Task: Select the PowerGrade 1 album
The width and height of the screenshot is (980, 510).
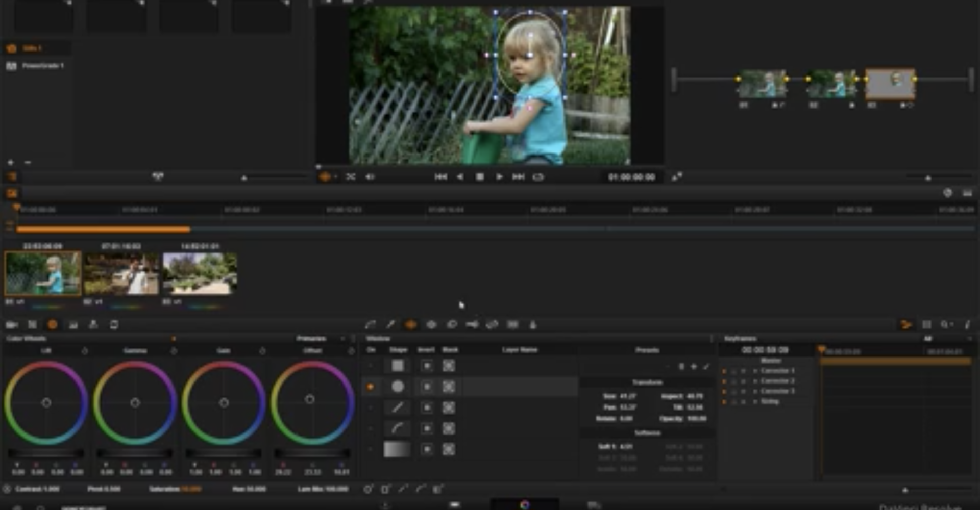Action: pyautogui.click(x=43, y=66)
